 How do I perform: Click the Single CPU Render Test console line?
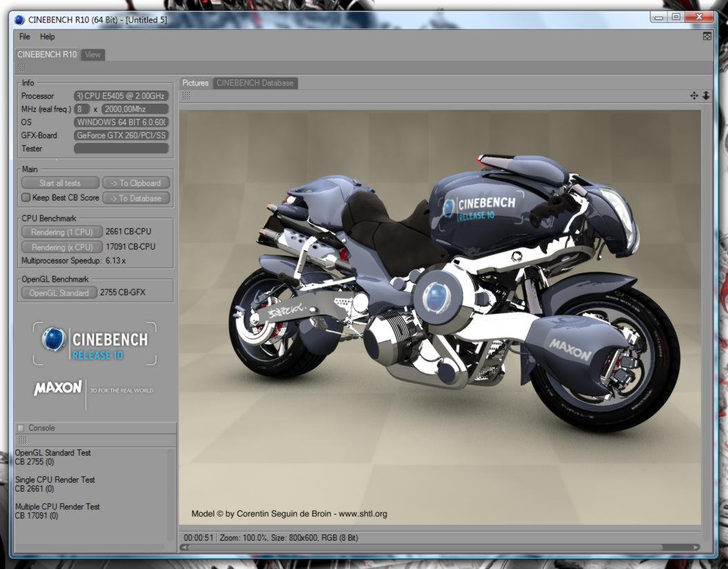tap(55, 479)
